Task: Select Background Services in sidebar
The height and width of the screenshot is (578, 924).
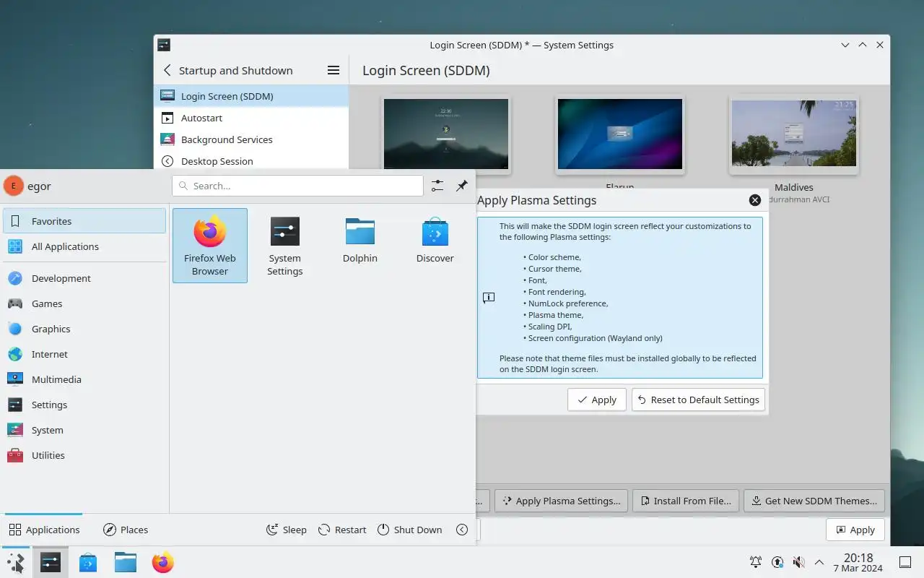Action: point(251,139)
